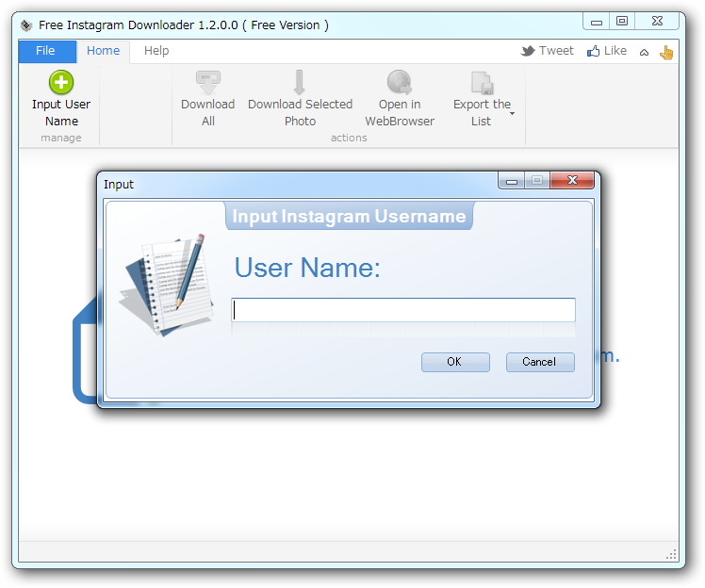Confirm the username with OK
The width and height of the screenshot is (705, 588).
[x=455, y=362]
